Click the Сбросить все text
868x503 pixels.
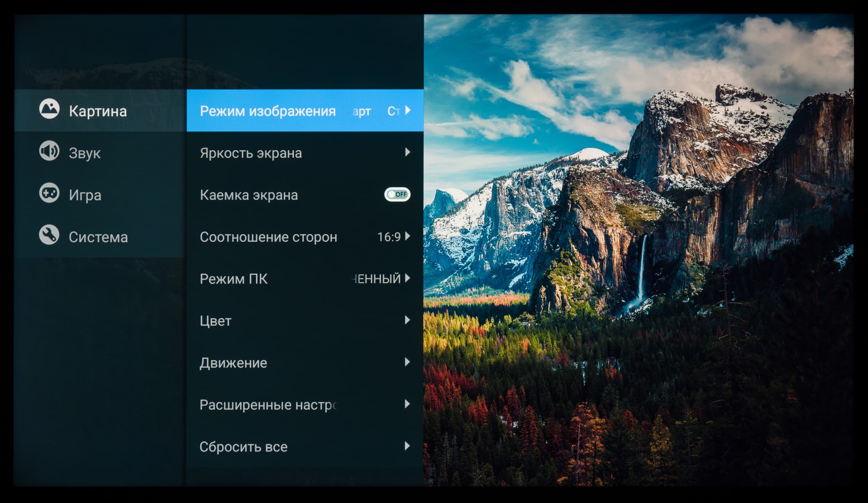click(243, 447)
